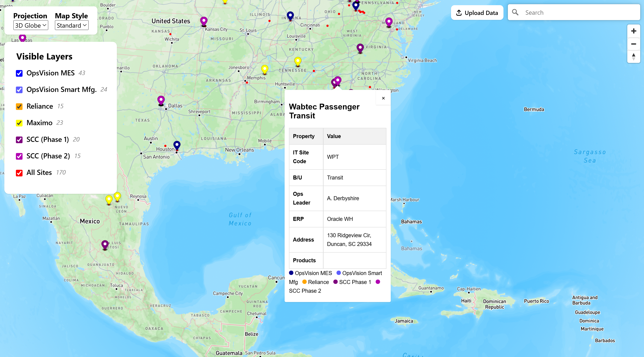Click the Oracle WH value cell
Image resolution: width=644 pixels, height=357 pixels.
point(355,219)
